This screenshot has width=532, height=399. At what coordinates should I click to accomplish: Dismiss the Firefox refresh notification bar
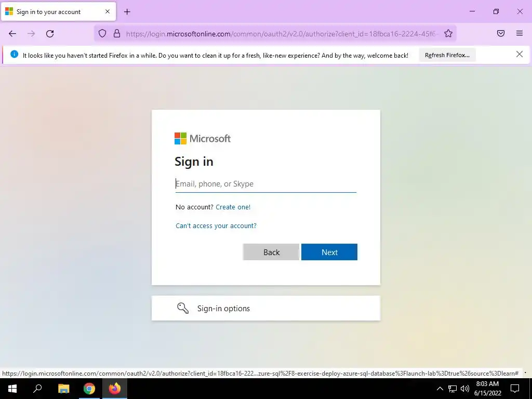[x=520, y=54]
